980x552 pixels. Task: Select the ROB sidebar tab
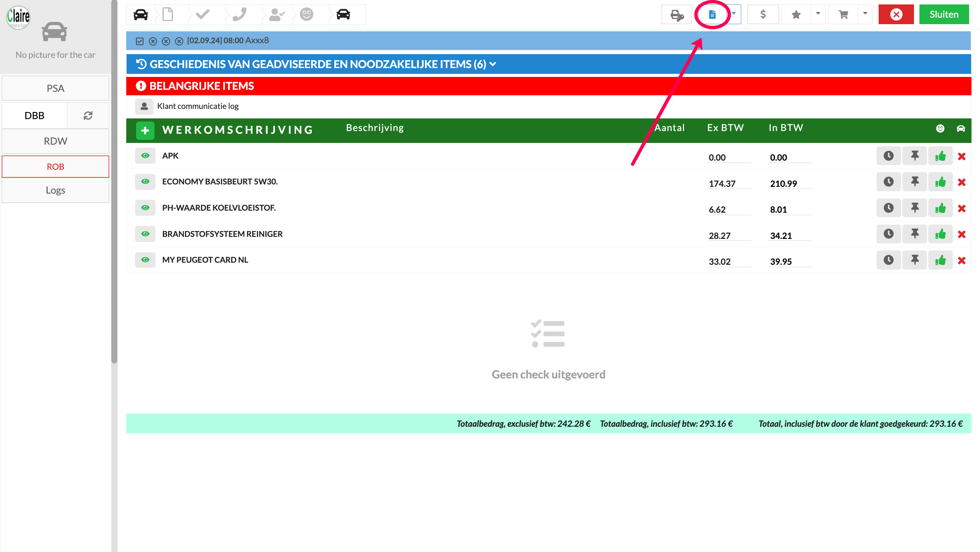55,167
